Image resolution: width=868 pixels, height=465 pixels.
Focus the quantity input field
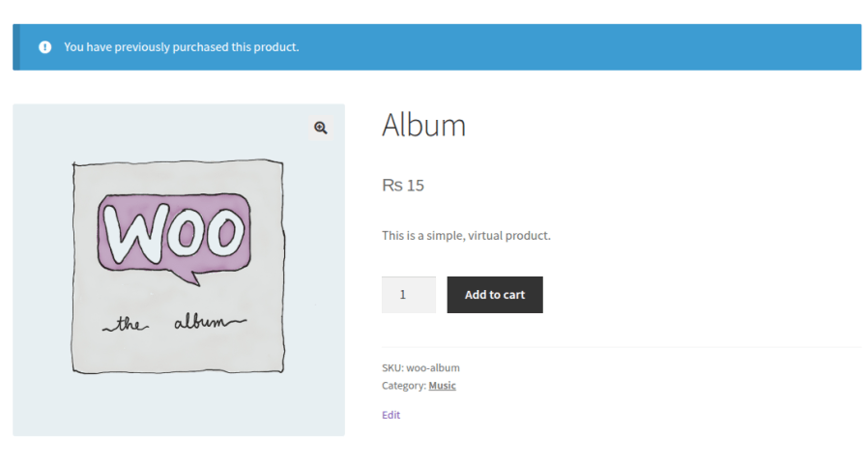[408, 295]
